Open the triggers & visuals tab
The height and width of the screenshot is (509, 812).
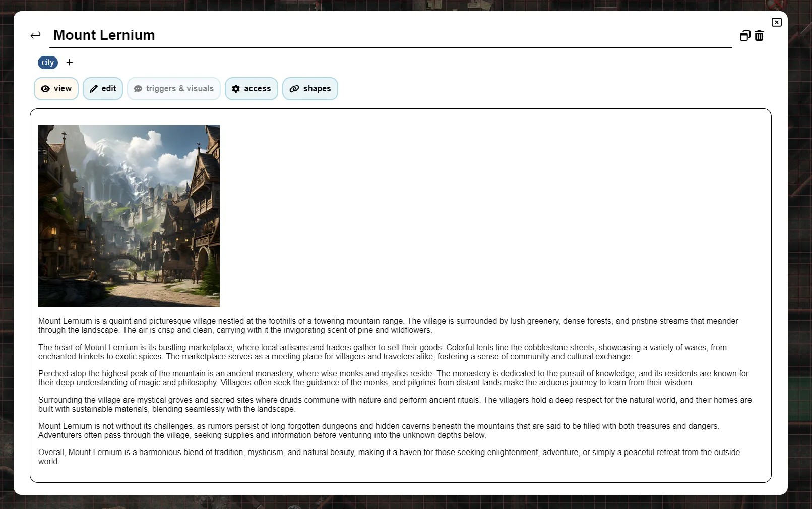(x=174, y=89)
